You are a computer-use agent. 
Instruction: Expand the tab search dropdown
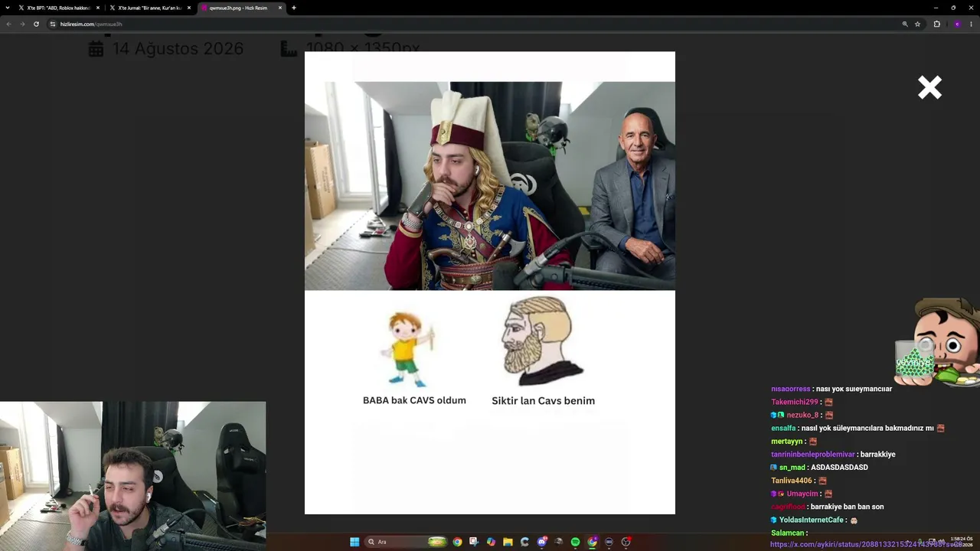(8, 8)
